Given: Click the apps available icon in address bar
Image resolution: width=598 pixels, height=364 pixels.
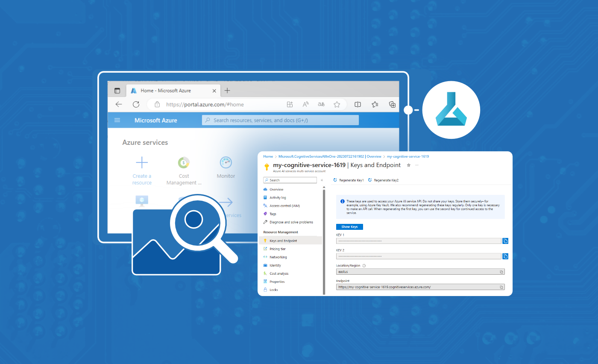Looking at the screenshot, I should point(290,104).
